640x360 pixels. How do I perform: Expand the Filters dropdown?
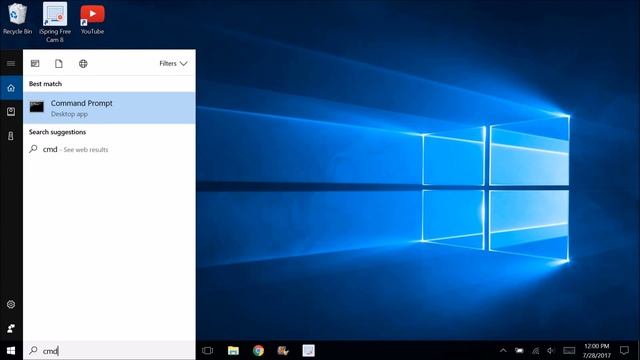tap(173, 63)
